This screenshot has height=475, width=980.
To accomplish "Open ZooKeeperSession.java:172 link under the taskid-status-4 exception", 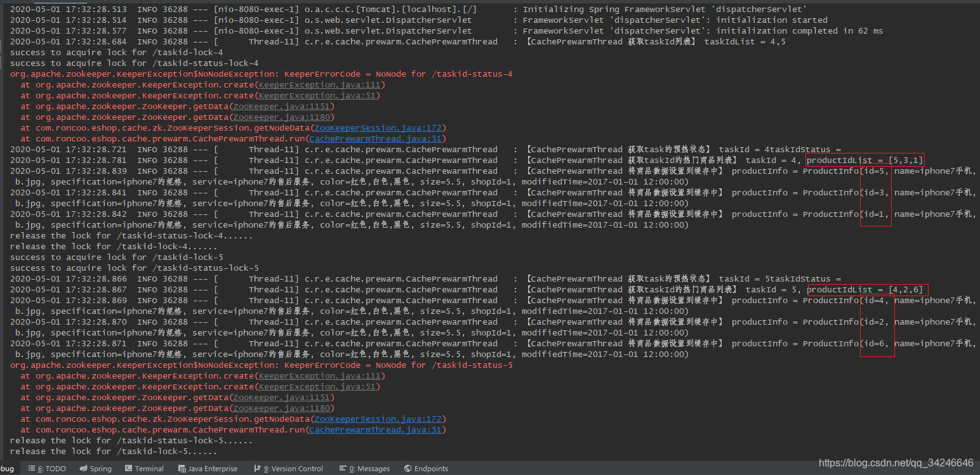I will 378,128.
